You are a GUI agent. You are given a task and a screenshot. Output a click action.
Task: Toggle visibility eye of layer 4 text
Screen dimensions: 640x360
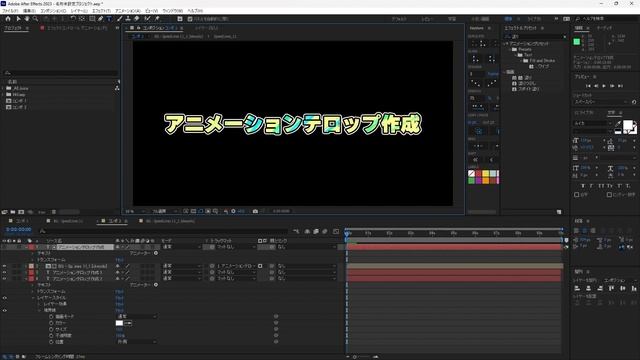(x=4, y=279)
